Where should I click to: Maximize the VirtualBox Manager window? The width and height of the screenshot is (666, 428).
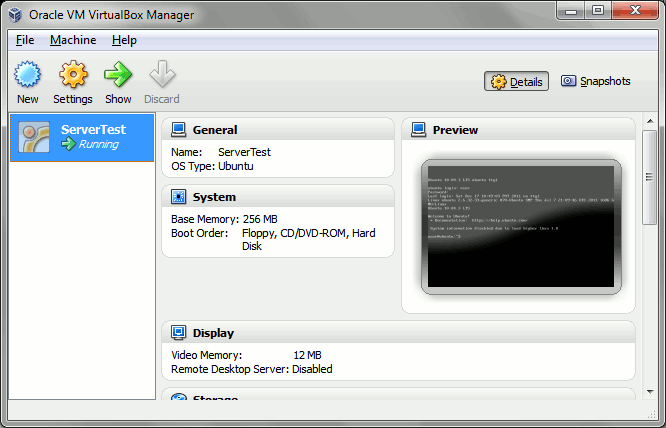coord(598,11)
